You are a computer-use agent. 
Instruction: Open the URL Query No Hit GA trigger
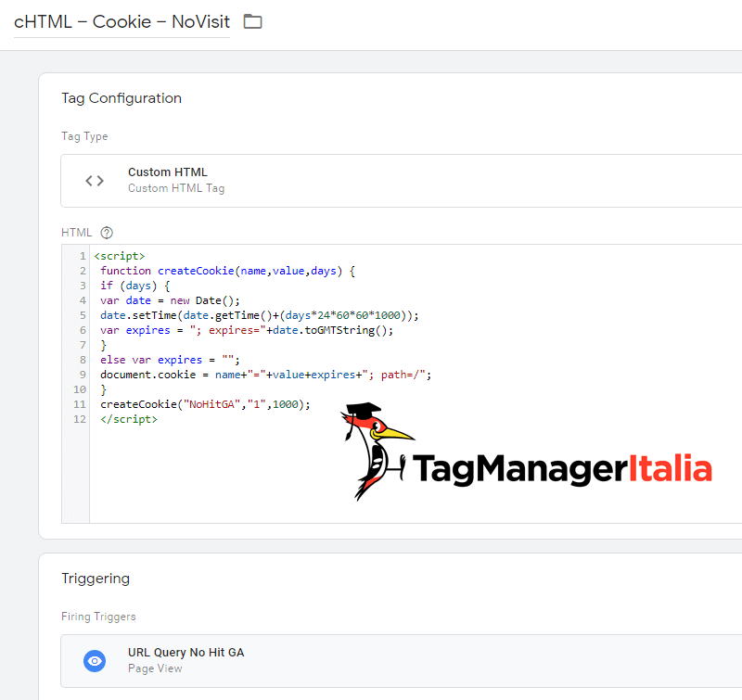click(402, 661)
